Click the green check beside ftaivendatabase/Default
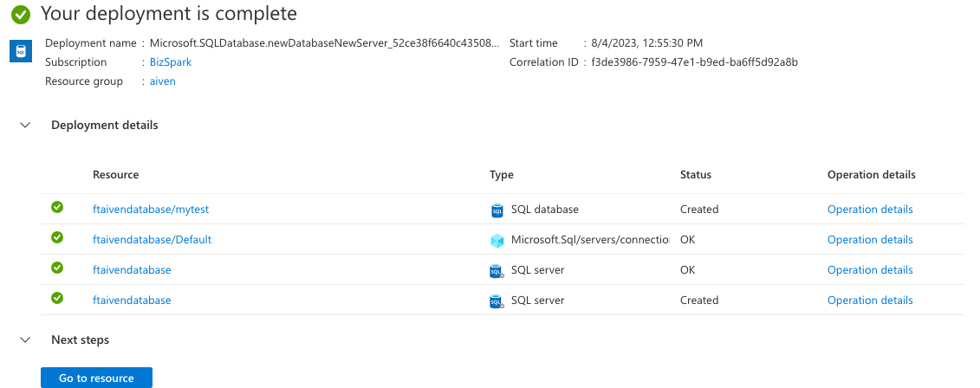Viewport: 980px width, 388px height. [57, 237]
